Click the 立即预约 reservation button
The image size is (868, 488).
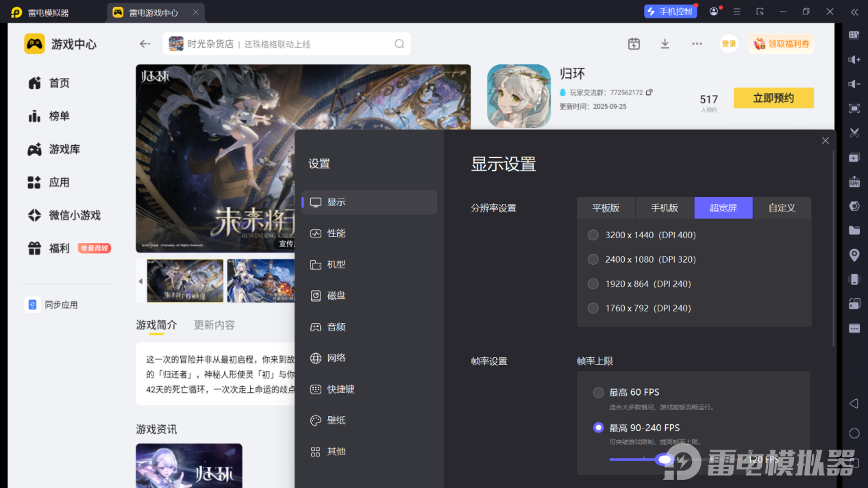point(773,98)
